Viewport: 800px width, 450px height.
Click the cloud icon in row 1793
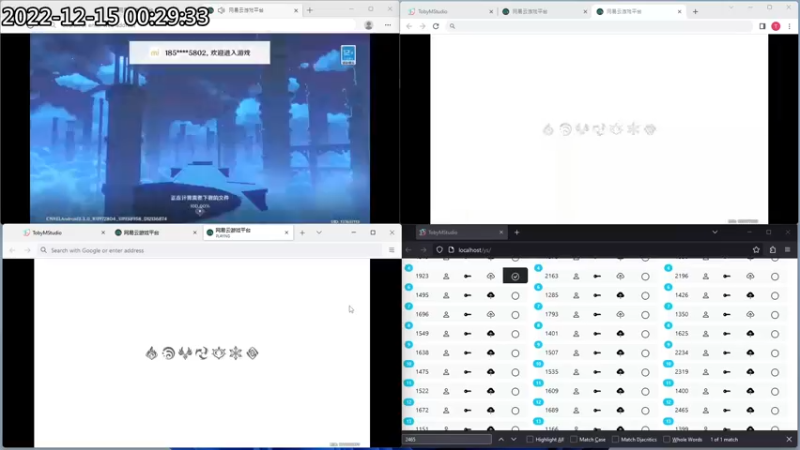point(620,314)
